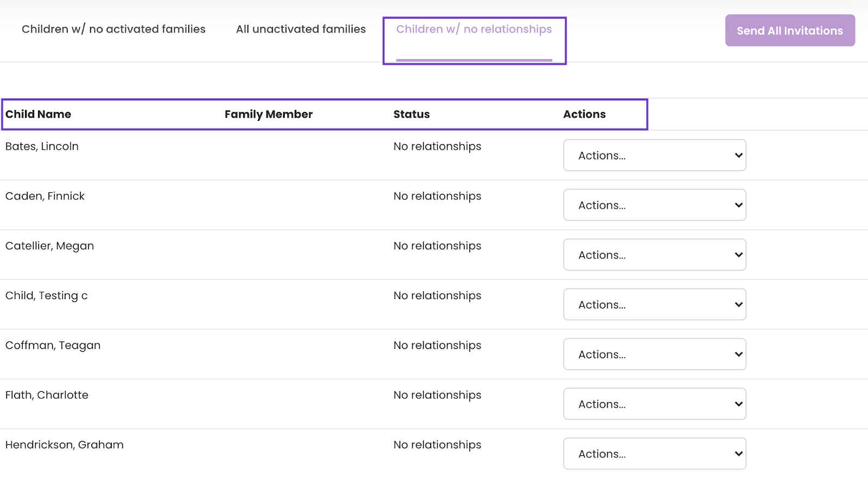
Task: Switch to Children w/ no activated families tab
Action: tap(114, 29)
